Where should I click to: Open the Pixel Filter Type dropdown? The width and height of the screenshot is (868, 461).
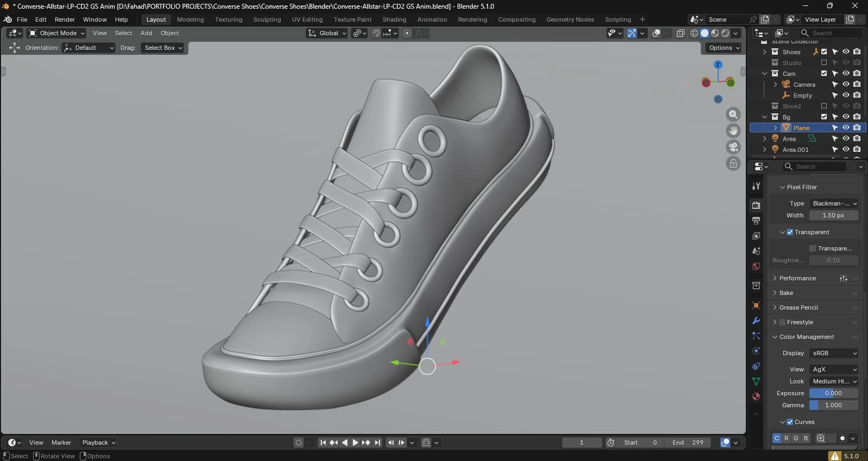point(834,203)
